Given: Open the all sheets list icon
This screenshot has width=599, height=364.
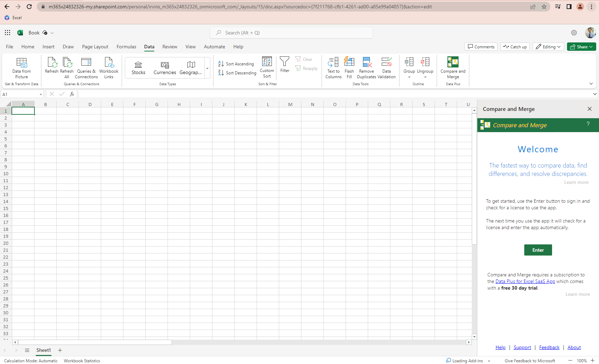Looking at the screenshot, I should [27, 350].
